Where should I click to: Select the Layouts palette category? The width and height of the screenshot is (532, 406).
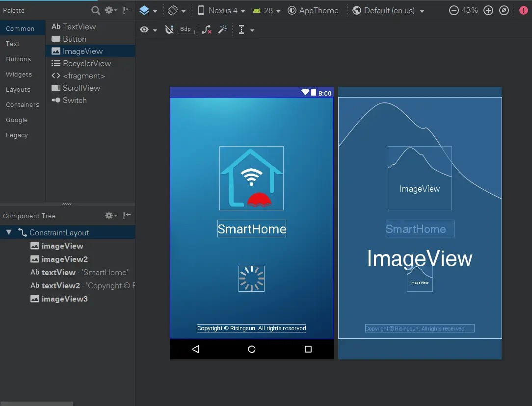tap(23, 89)
